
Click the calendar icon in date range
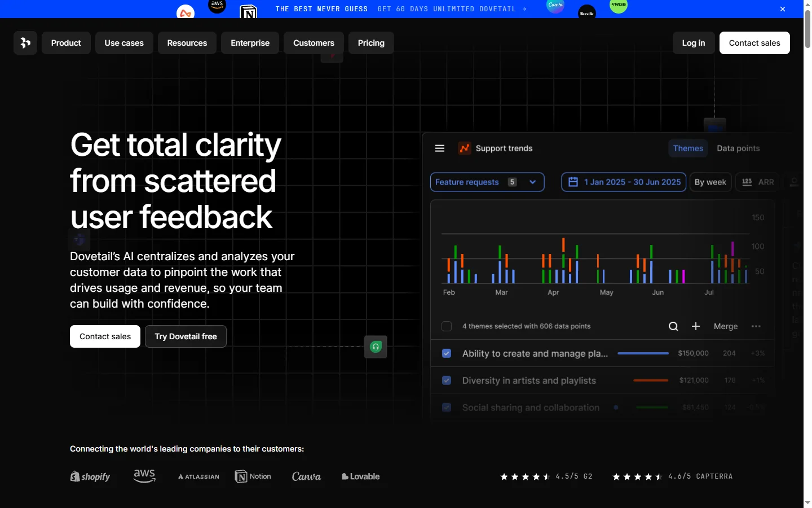[573, 182]
